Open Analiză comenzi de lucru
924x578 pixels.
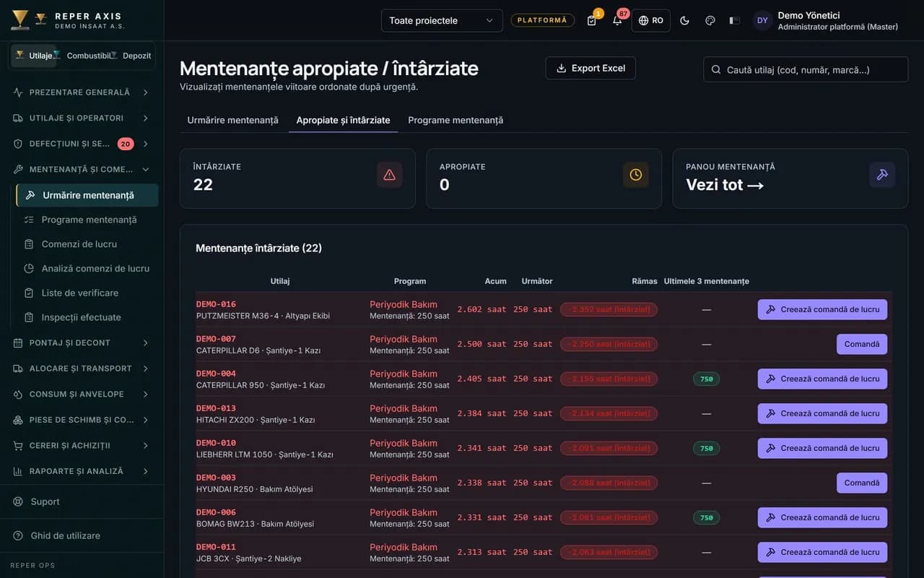(87, 268)
